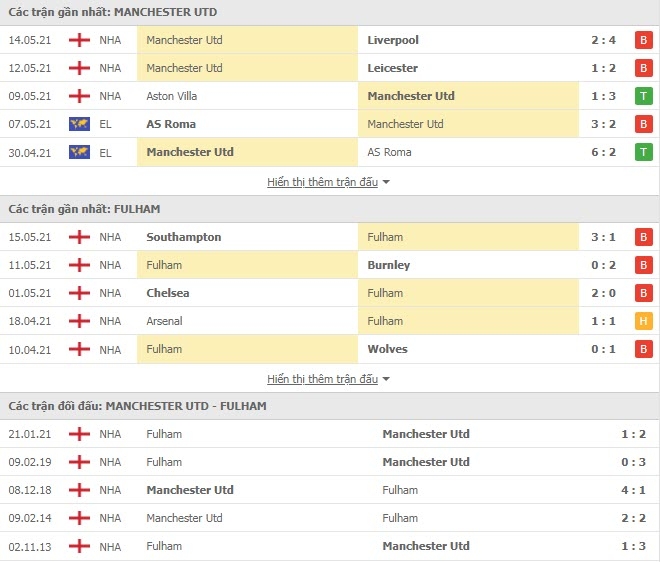Select the Leicester team name
Image resolution: width=660 pixels, height=562 pixels.
(x=392, y=68)
